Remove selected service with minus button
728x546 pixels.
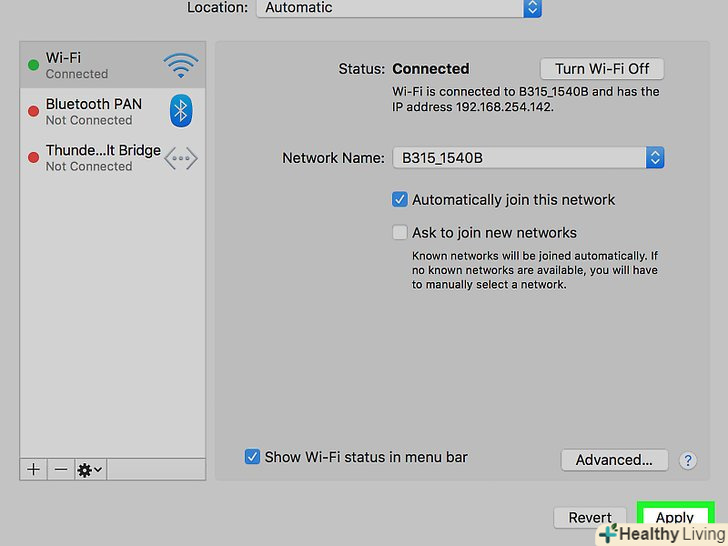[61, 469]
